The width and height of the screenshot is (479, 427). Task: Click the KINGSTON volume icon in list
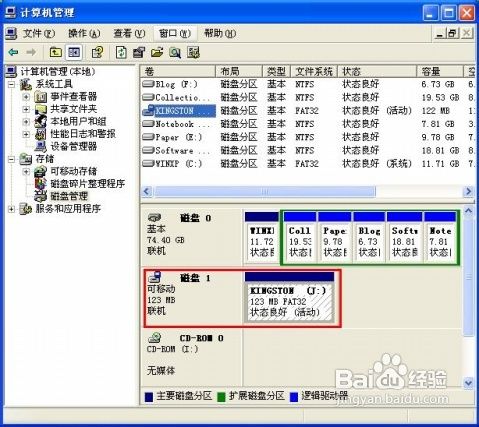point(148,111)
